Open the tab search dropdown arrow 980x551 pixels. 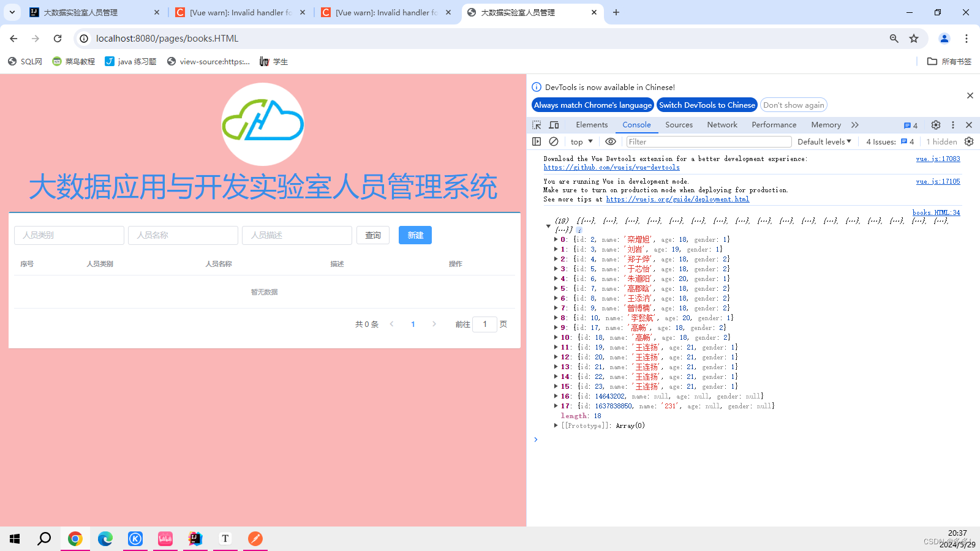[x=12, y=12]
